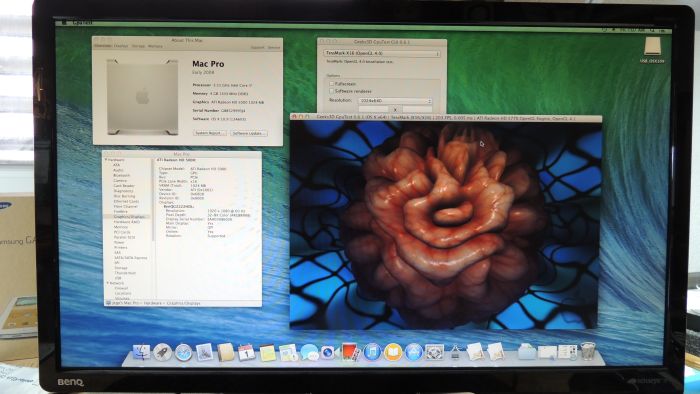
Task: Open Mail stamp icon in Dock
Action: (204, 352)
